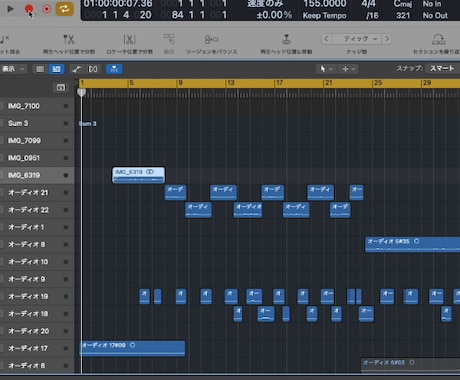Screen dimensions: 460x380
Task: Toggle the dot button on the IMG_7100 track
Action: [66, 106]
